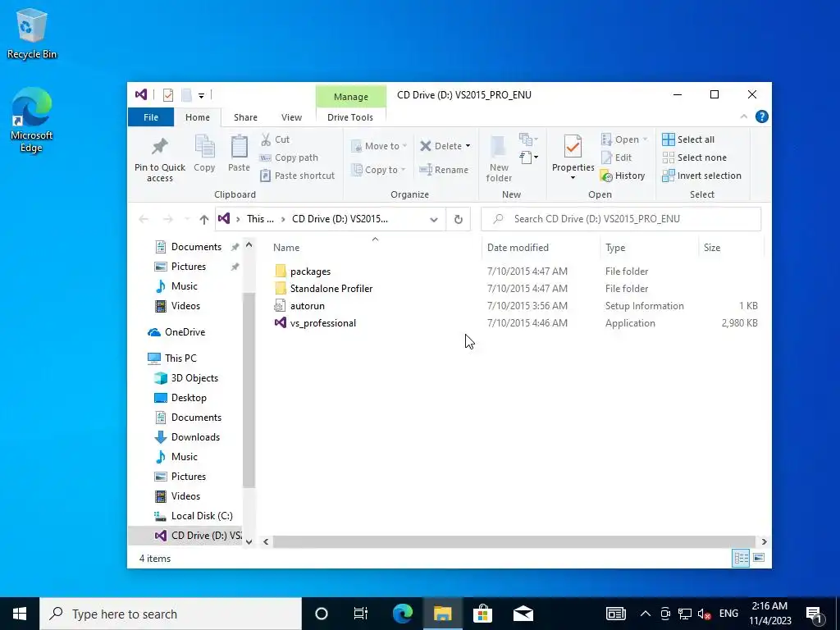840x630 pixels.
Task: Select the Standalone Profiler folder
Action: point(331,288)
